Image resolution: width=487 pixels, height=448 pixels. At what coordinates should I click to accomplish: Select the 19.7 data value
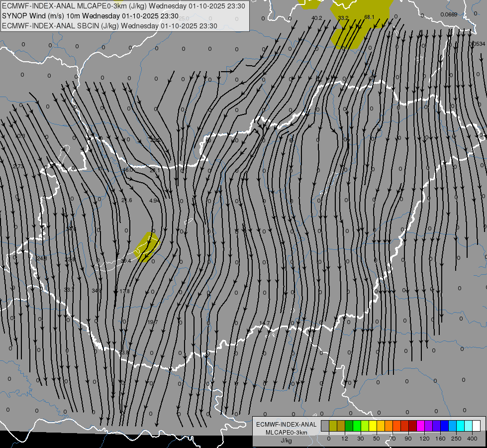coord(152,322)
